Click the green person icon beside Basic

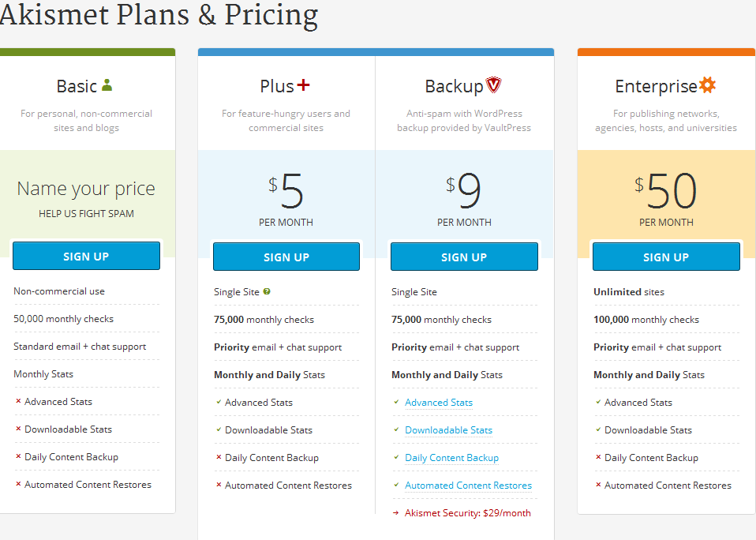(x=107, y=84)
